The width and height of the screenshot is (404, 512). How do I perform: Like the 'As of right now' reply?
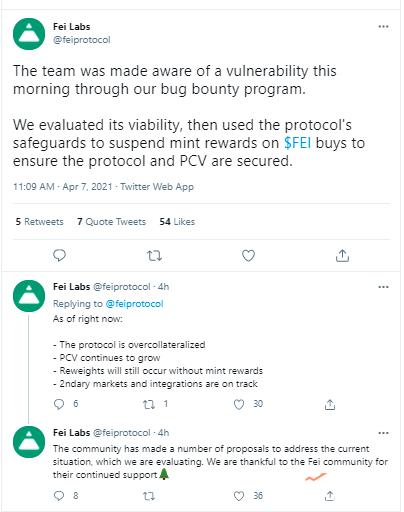point(239,404)
